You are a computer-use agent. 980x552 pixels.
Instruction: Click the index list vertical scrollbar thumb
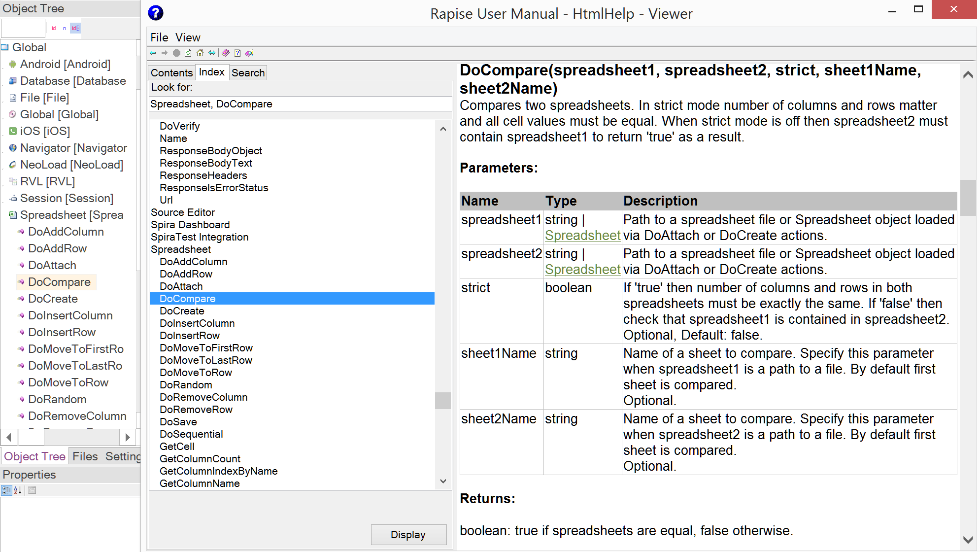tap(442, 400)
